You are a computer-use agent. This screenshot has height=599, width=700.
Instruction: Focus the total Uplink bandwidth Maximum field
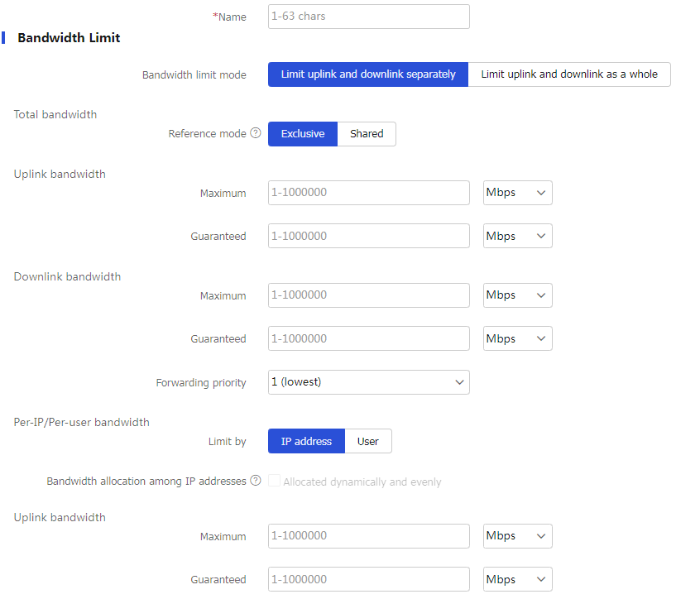point(369,193)
